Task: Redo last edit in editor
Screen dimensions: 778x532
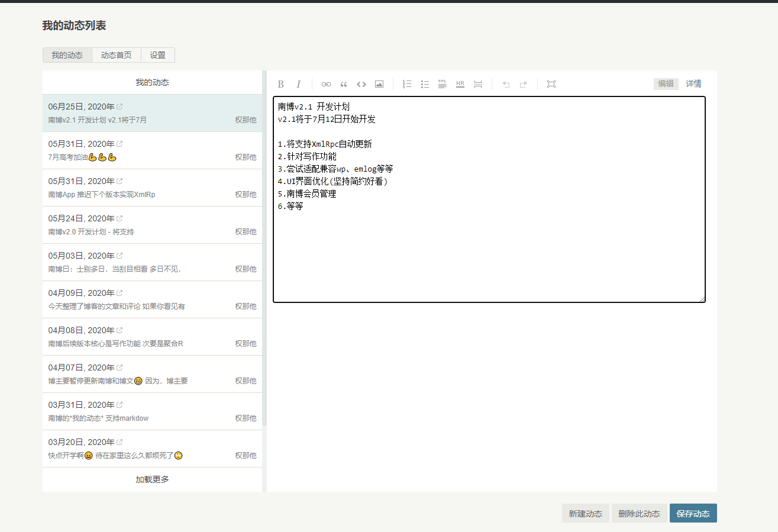Action: click(x=524, y=84)
